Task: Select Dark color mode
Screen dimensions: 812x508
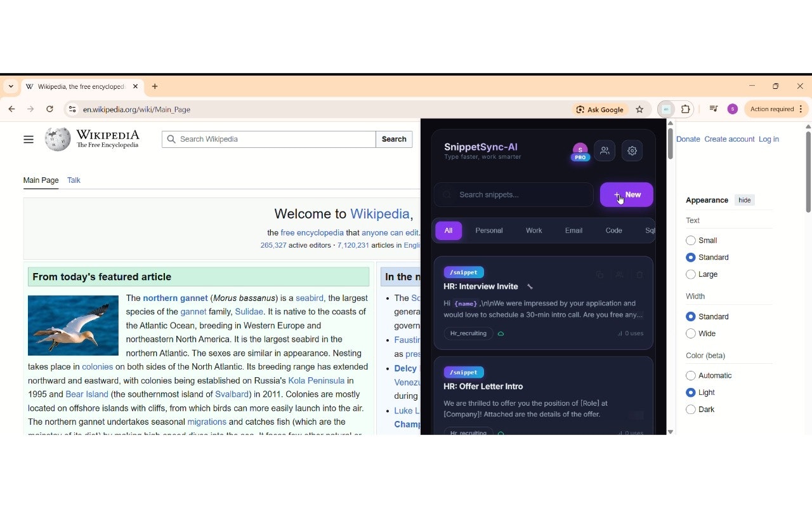Action: [691, 410]
